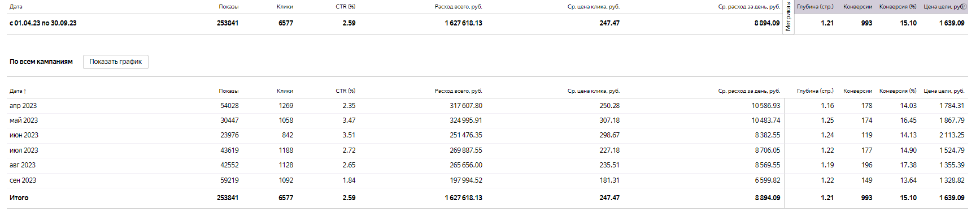This screenshot has height=220, width=980.
Task: Sort the lower table by Клики
Action: coord(285,91)
